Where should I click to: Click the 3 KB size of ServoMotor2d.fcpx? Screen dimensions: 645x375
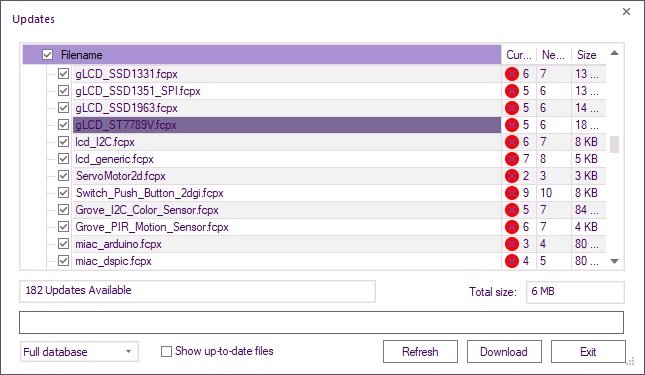[586, 176]
